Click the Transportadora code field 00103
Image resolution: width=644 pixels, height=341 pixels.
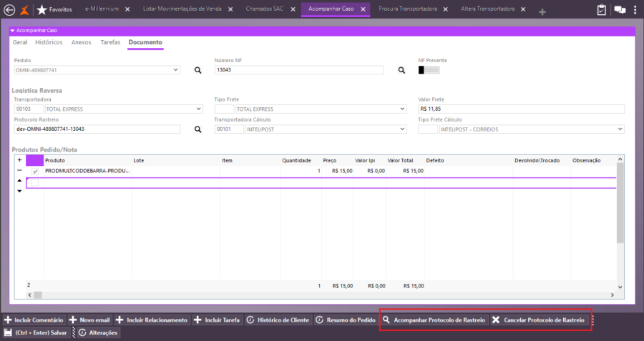tap(29, 109)
